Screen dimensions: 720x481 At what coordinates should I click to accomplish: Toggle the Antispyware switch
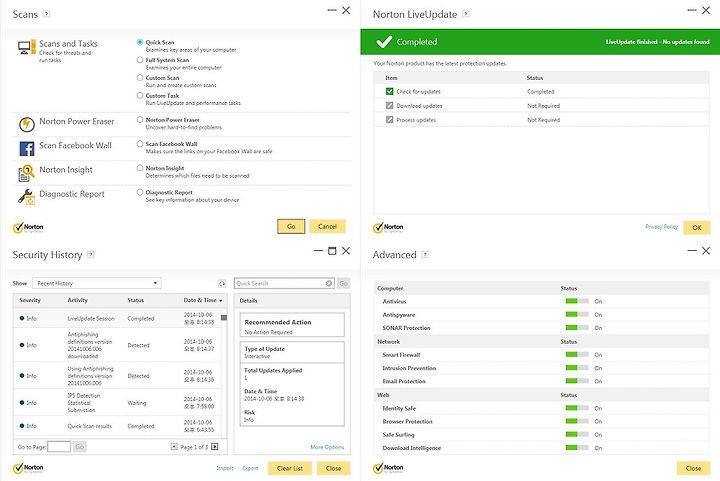click(x=577, y=314)
